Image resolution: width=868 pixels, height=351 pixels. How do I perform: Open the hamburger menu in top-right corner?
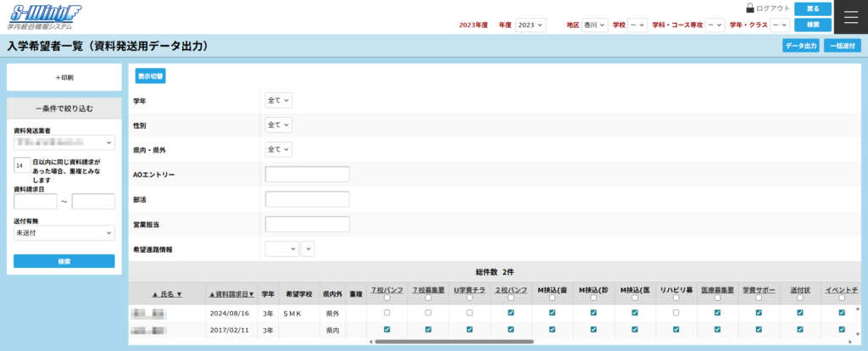pyautogui.click(x=851, y=17)
